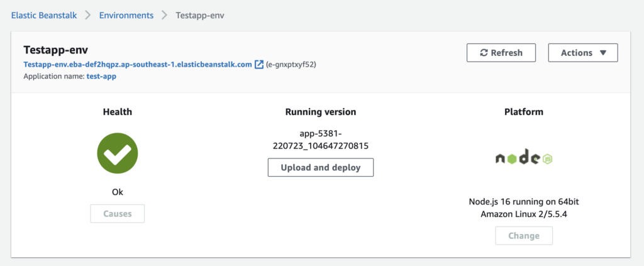The width and height of the screenshot is (644, 266).
Task: Click the green health checkmark icon
Action: tap(118, 153)
